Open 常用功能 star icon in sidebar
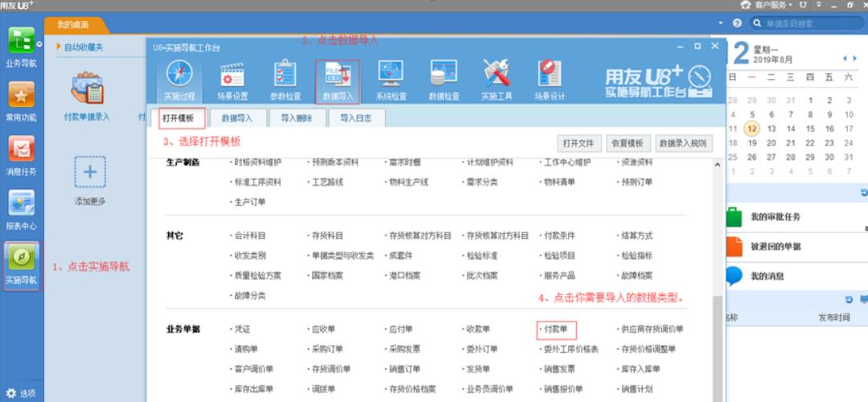The image size is (868, 402). tap(21, 95)
